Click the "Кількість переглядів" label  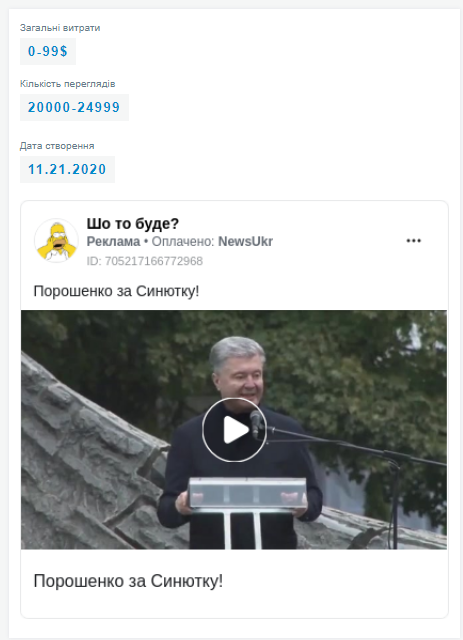tap(68, 84)
